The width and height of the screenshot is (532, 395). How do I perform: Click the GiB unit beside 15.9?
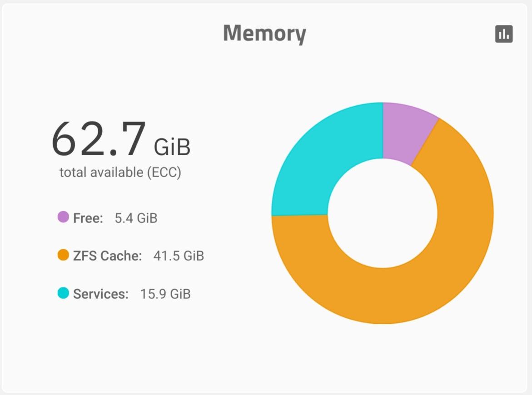tap(180, 294)
